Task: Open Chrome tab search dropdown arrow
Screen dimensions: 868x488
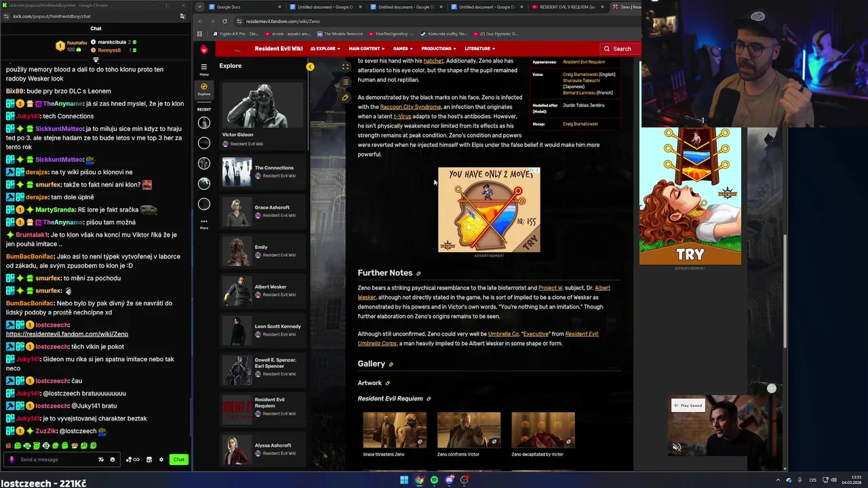Action: tap(200, 7)
